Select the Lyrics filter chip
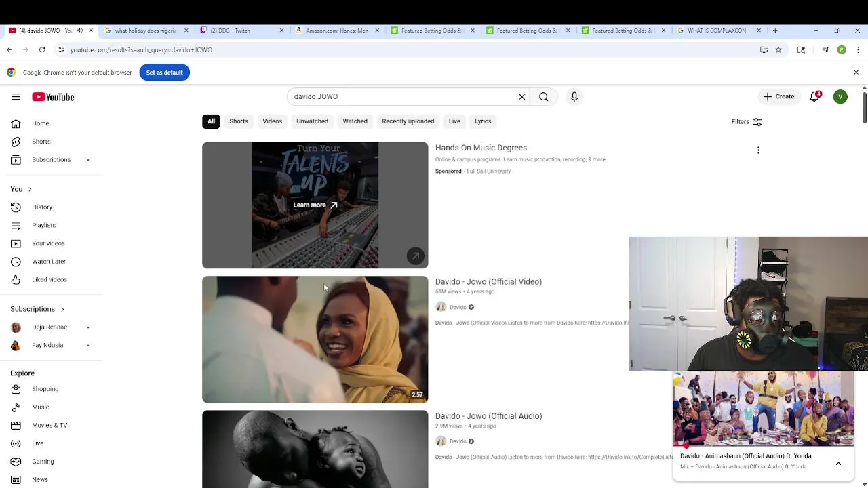This screenshot has width=868, height=488. click(483, 121)
